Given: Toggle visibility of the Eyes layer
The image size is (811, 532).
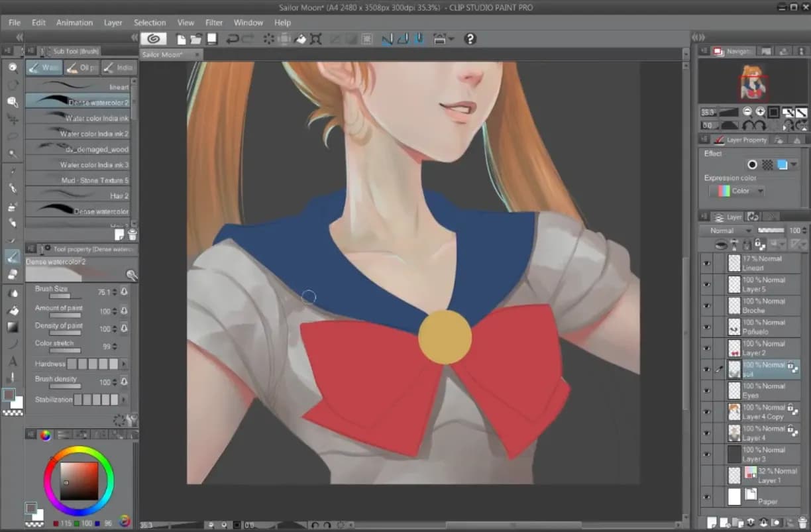Looking at the screenshot, I should point(706,390).
